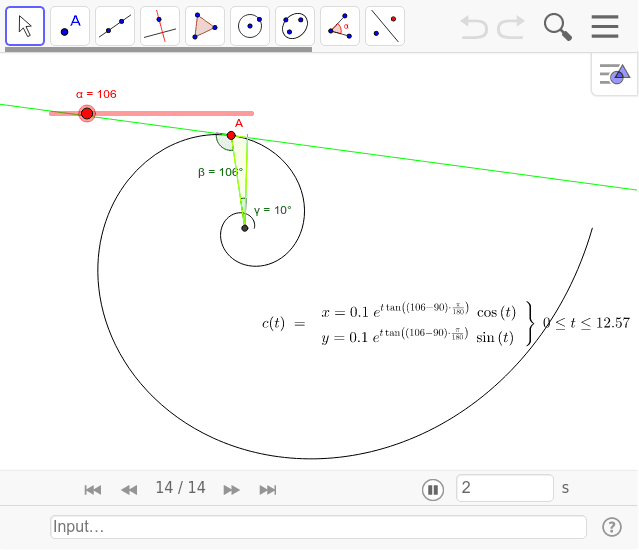Select the Move arrow tool
Viewport: 639px width, 550px height.
point(25,26)
